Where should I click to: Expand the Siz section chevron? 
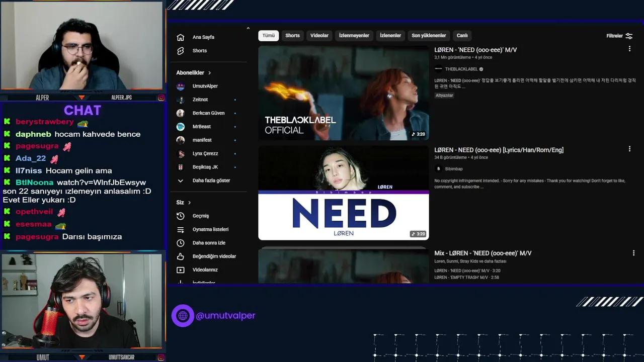tap(189, 203)
